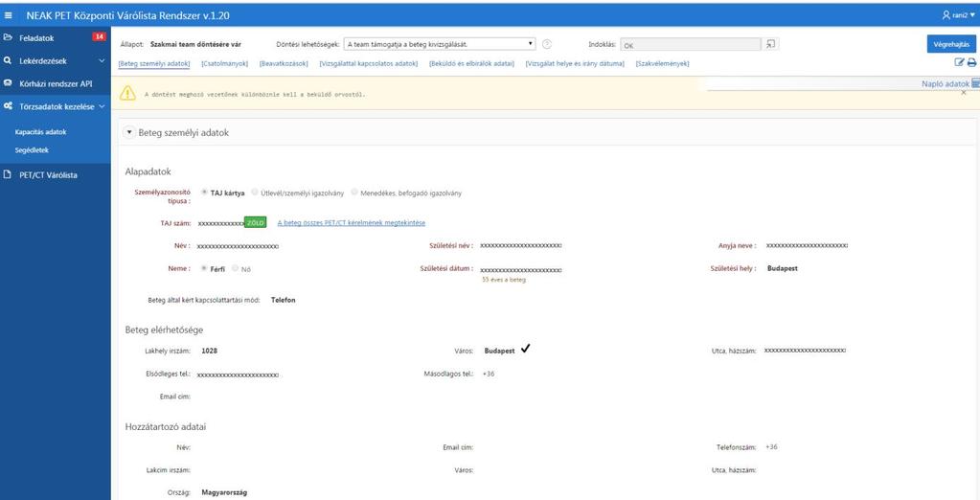Click the PET/CT Várólista document icon
The height and width of the screenshot is (500, 980).
pyautogui.click(x=8, y=175)
